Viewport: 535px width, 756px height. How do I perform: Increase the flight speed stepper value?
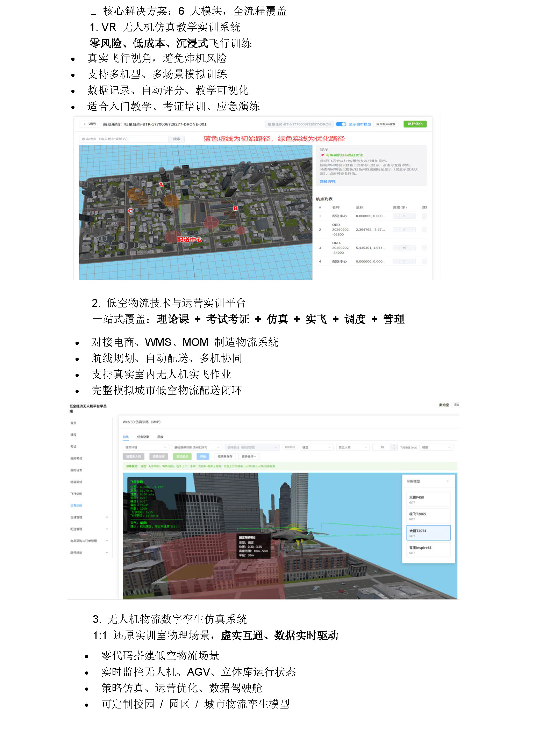[394, 445]
